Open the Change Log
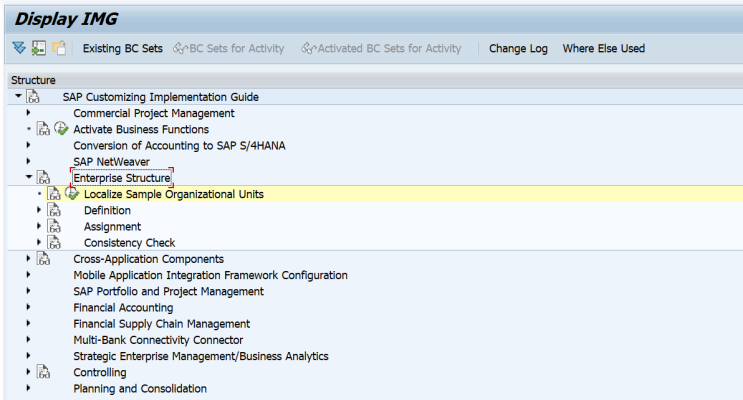Viewport: 743px width, 400px height. tap(518, 48)
